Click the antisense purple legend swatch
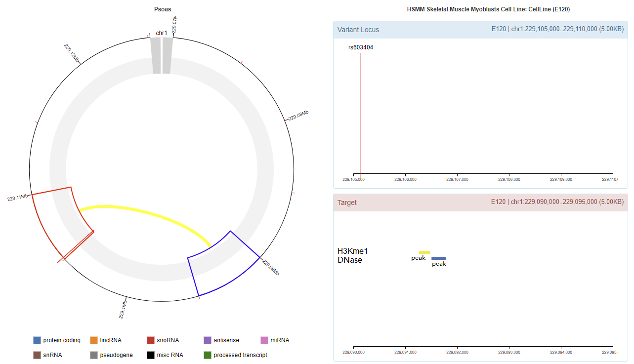This screenshot has height=364, width=634. [208, 340]
